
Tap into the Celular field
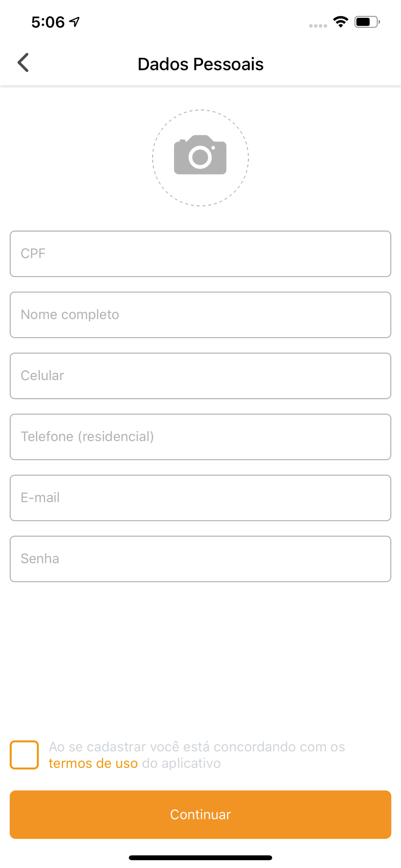200,376
